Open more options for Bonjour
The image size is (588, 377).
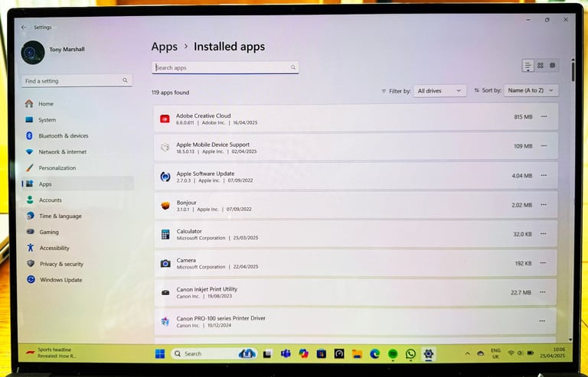(x=544, y=205)
